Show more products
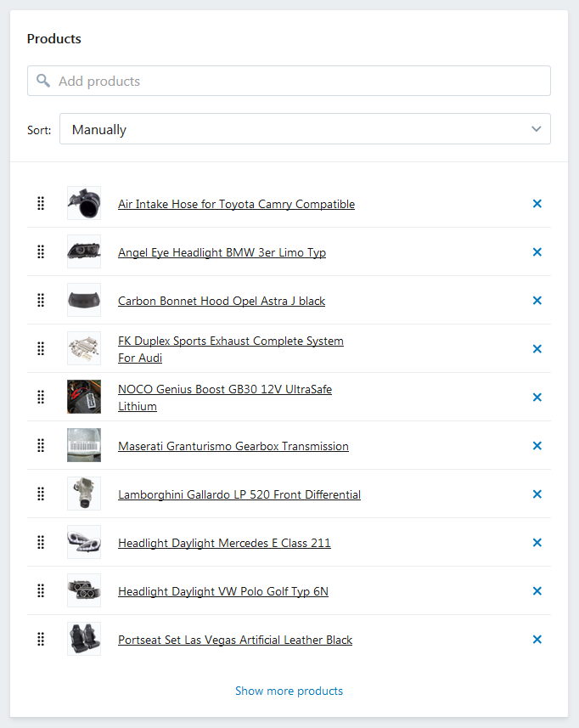 pos(289,691)
